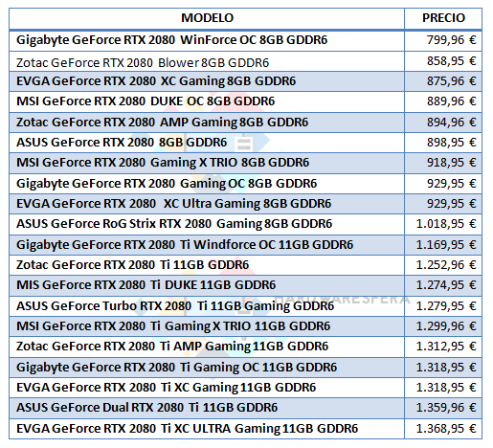This screenshot has width=493, height=448.
Task: Select Zotac GeForce RTX 2080 Blower row
Action: coord(245,61)
